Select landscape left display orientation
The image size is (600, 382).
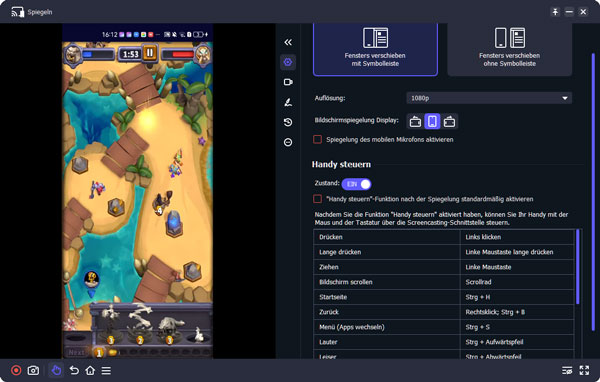[x=415, y=121]
